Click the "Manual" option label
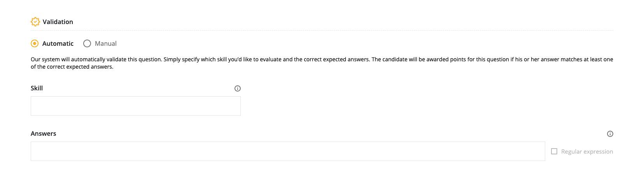The height and width of the screenshot is (192, 644). pyautogui.click(x=106, y=43)
